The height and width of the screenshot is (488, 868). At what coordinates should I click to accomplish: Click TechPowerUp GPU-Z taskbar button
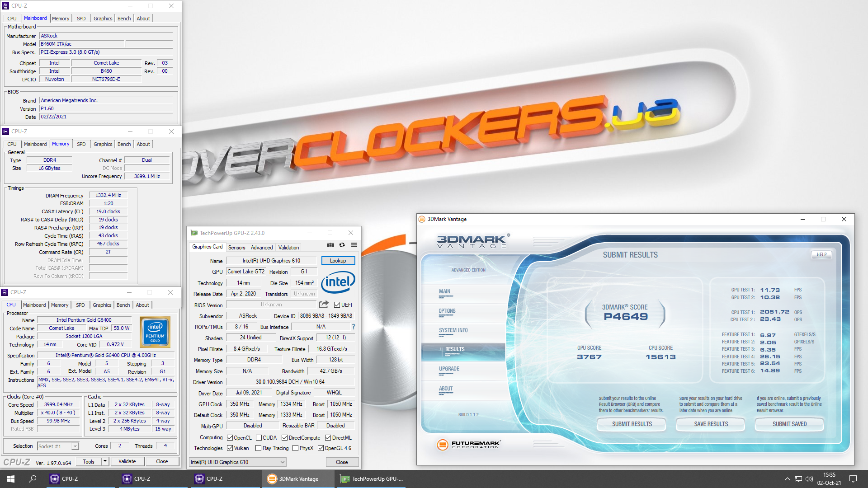[x=371, y=479]
